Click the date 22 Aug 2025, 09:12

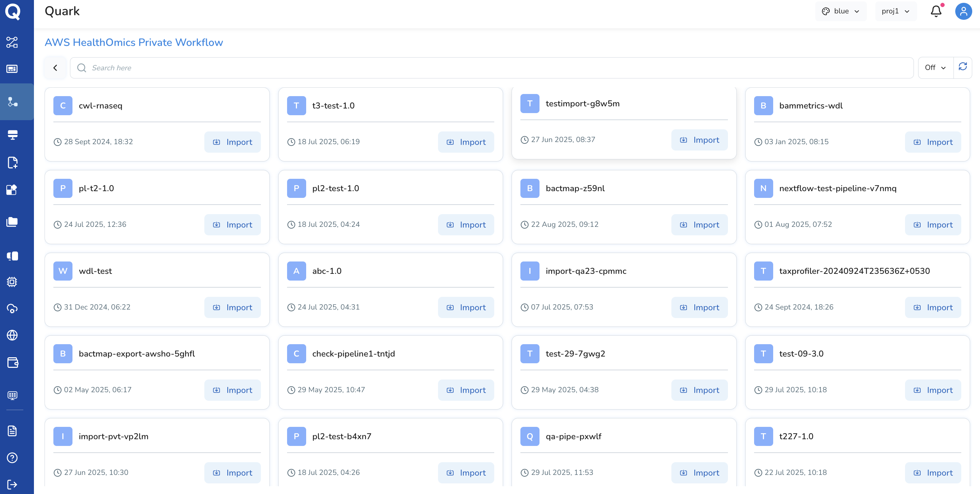565,224
